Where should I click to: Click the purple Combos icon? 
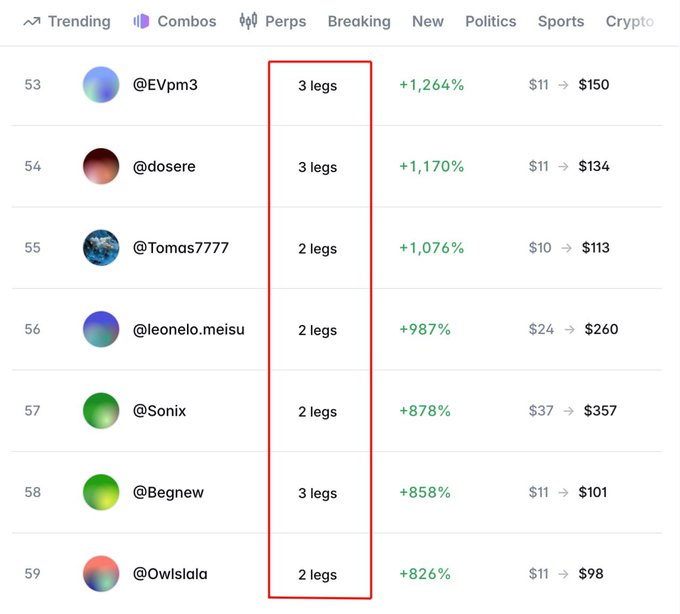pos(141,21)
